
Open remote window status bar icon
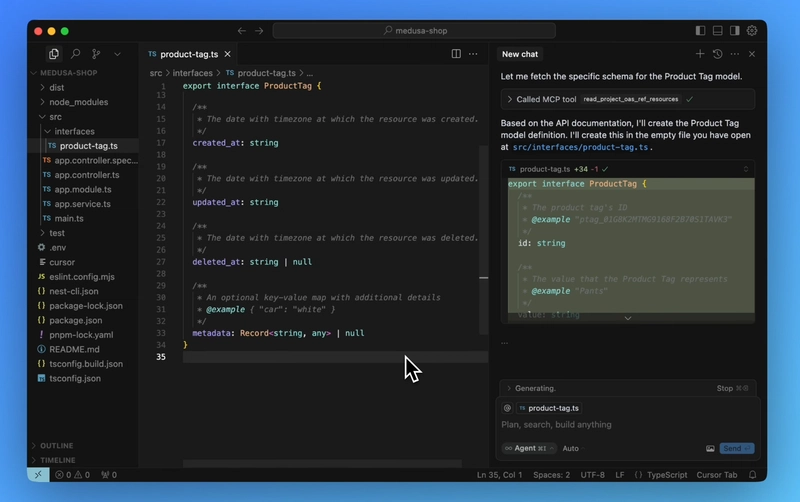pyautogui.click(x=38, y=475)
